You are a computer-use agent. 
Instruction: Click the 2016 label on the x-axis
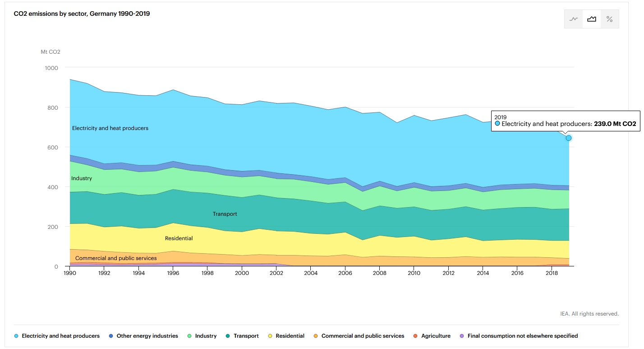517,273
